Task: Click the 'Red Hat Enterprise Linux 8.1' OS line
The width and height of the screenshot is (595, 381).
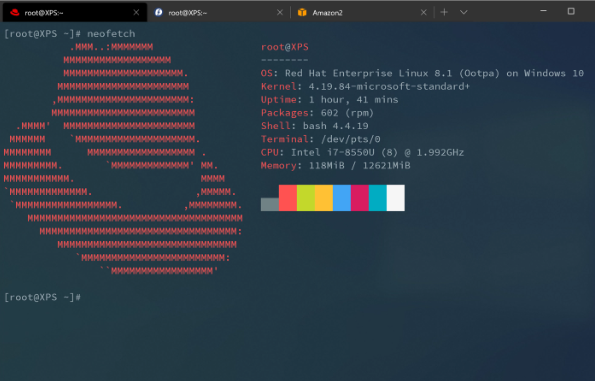Action: [x=422, y=73]
